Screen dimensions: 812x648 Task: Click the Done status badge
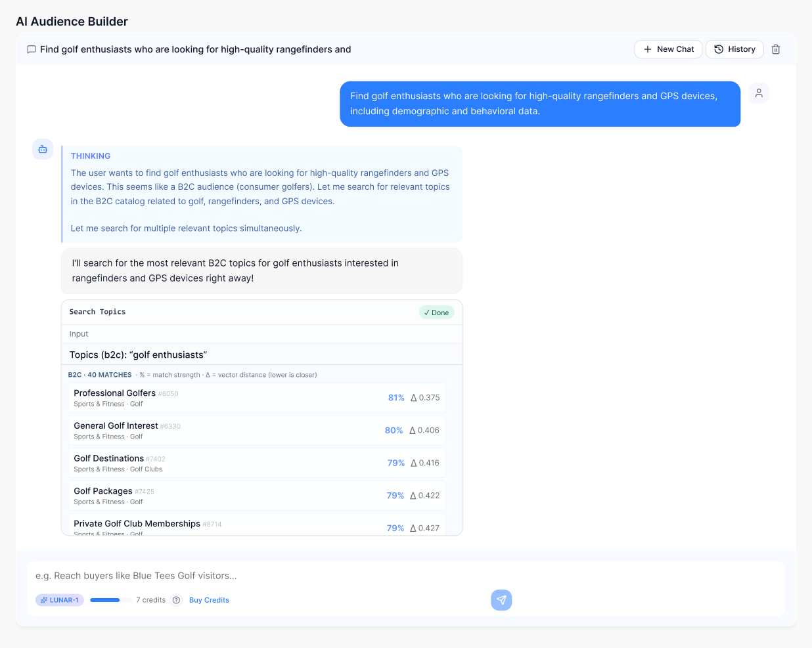click(437, 313)
